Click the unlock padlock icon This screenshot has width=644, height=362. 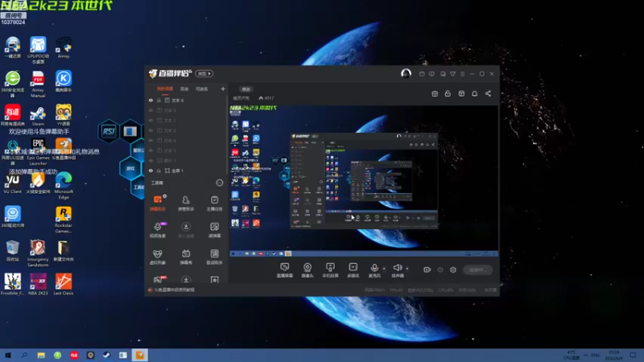448,93
